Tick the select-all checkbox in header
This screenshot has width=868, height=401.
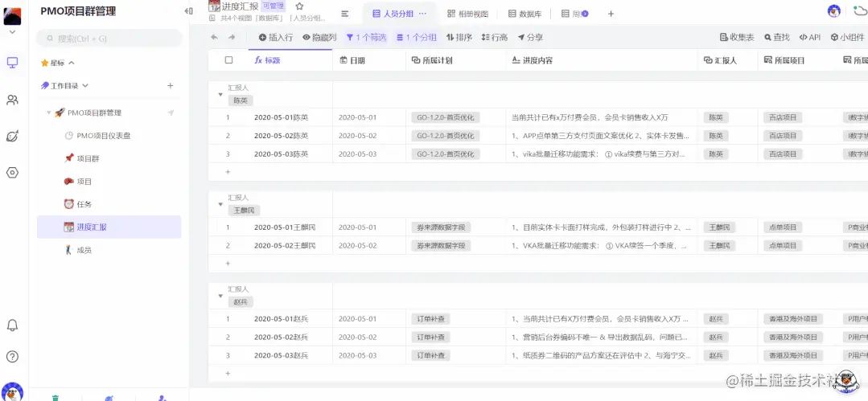coord(228,60)
